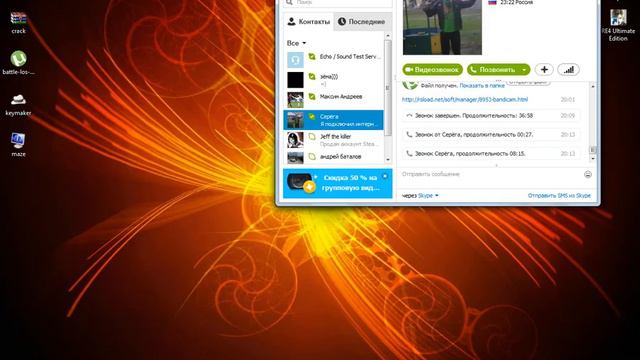This screenshot has height=360, width=640.
Task: Click the contact's large profile photo
Action: pos(442,27)
